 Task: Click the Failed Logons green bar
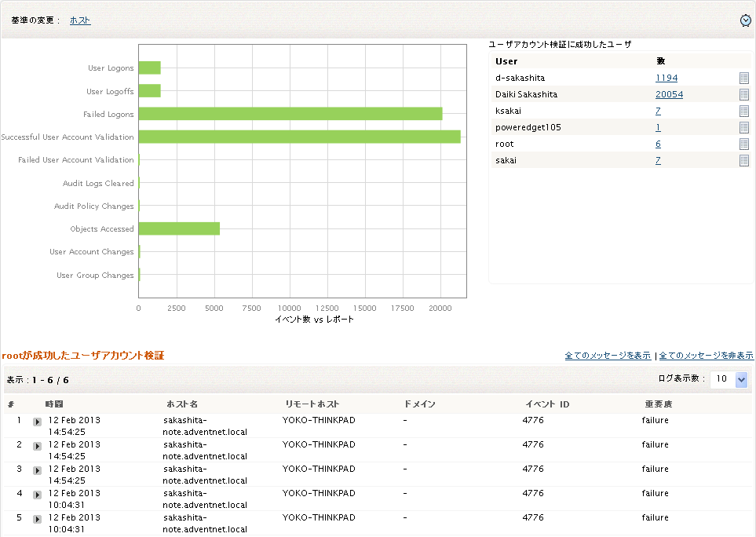coord(290,114)
